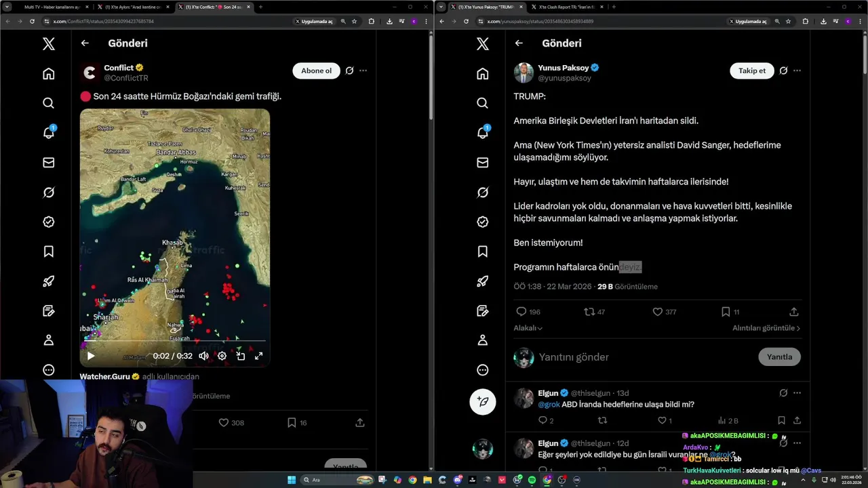Image resolution: width=868 pixels, height=488 pixels.
Task: Open more options on Conflict post
Action: coord(363,70)
